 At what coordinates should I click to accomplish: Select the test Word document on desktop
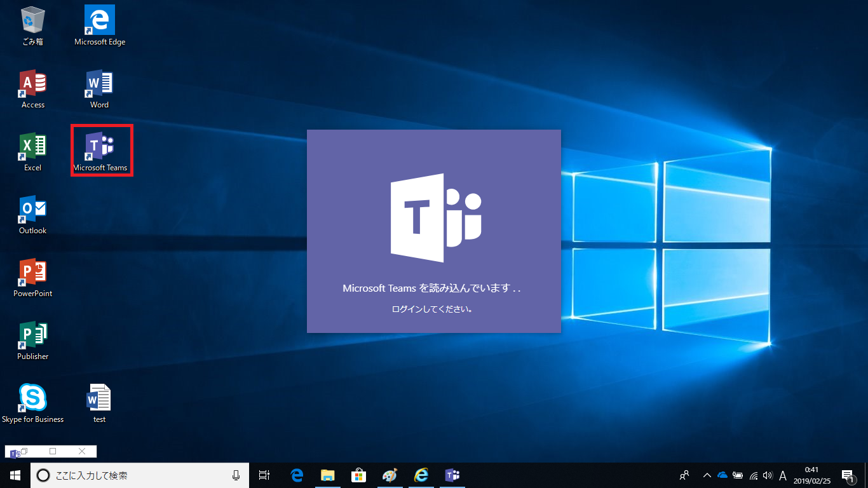[100, 404]
